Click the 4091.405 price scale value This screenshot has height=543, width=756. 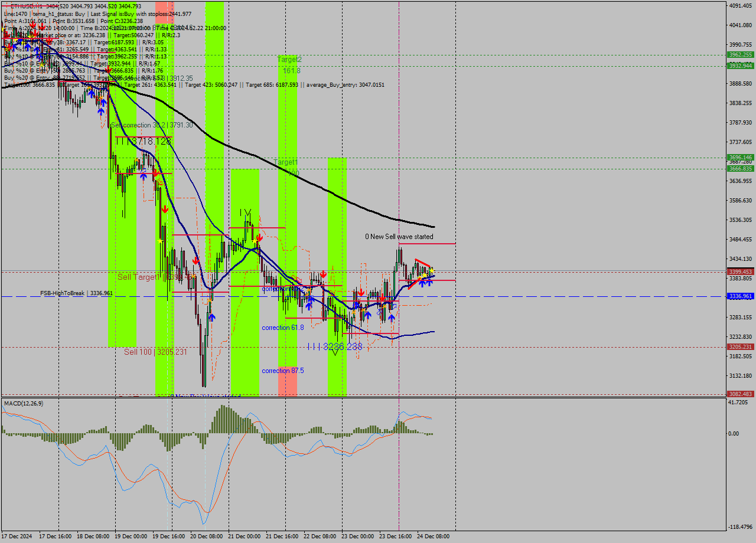click(x=741, y=5)
